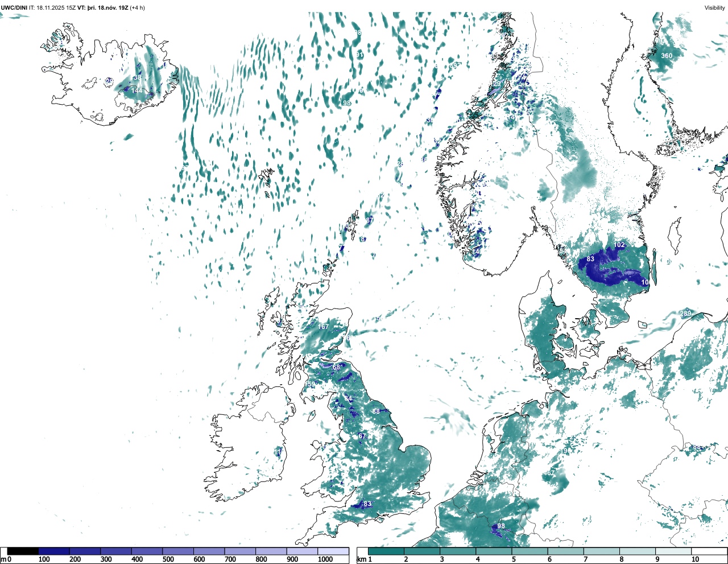728x564 pixels.
Task: Click the black 0–100 m legend swatch
Action: [x=23, y=551]
